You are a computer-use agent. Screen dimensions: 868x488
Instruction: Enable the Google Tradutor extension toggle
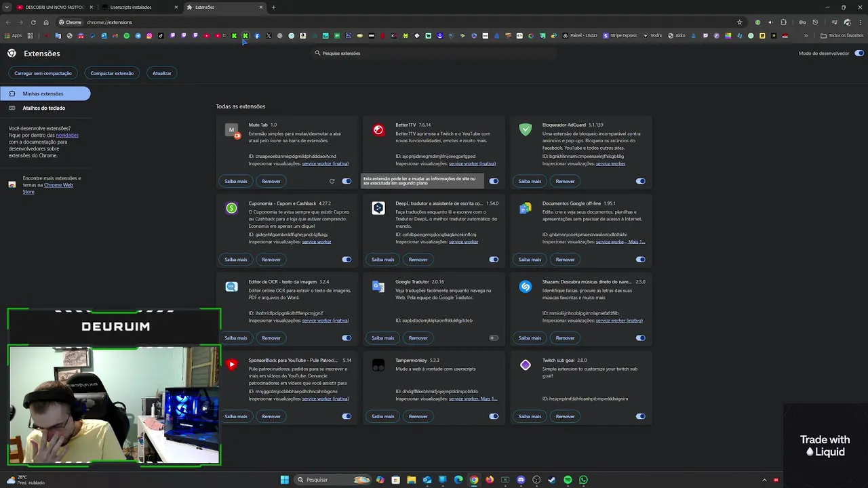494,338
